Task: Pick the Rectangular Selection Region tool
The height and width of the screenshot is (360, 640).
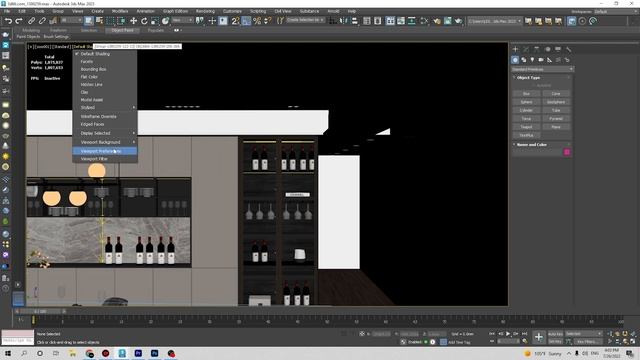Action: 110,21
